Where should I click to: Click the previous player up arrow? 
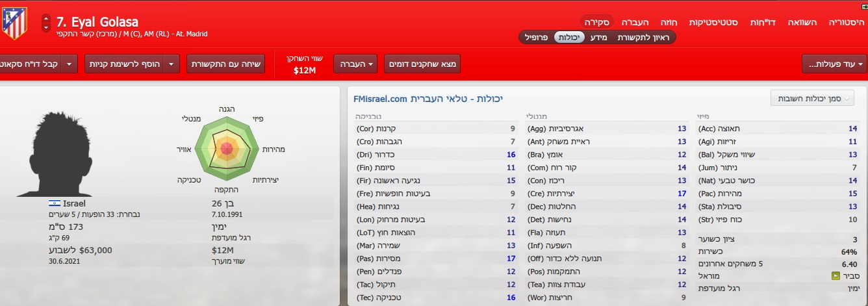pos(45,19)
